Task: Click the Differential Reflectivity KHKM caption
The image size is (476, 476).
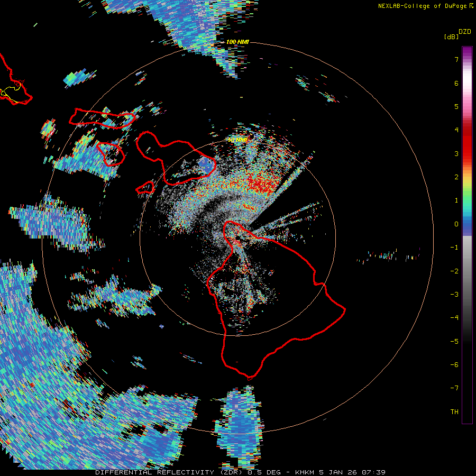Action: [241, 472]
